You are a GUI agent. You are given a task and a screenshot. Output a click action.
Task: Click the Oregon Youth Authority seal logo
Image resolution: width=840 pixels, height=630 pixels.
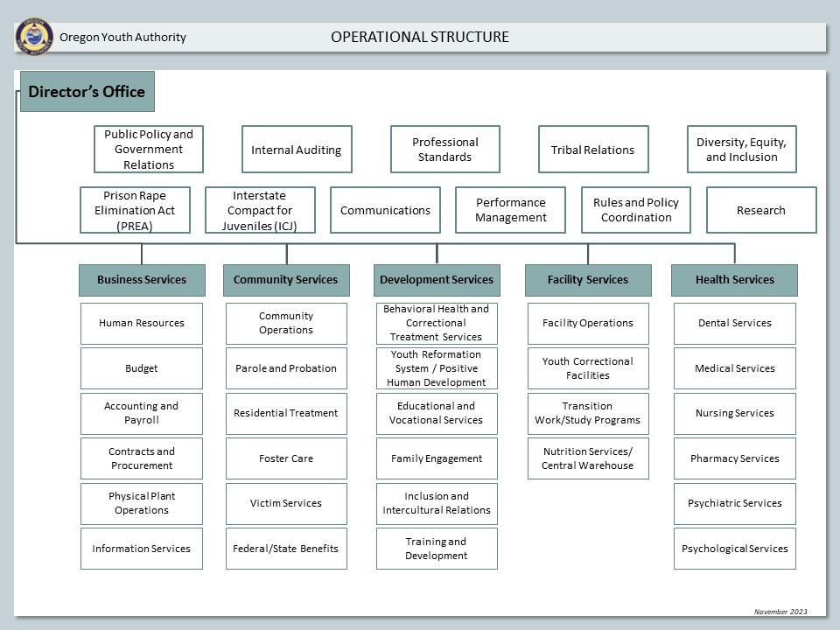pos(34,37)
